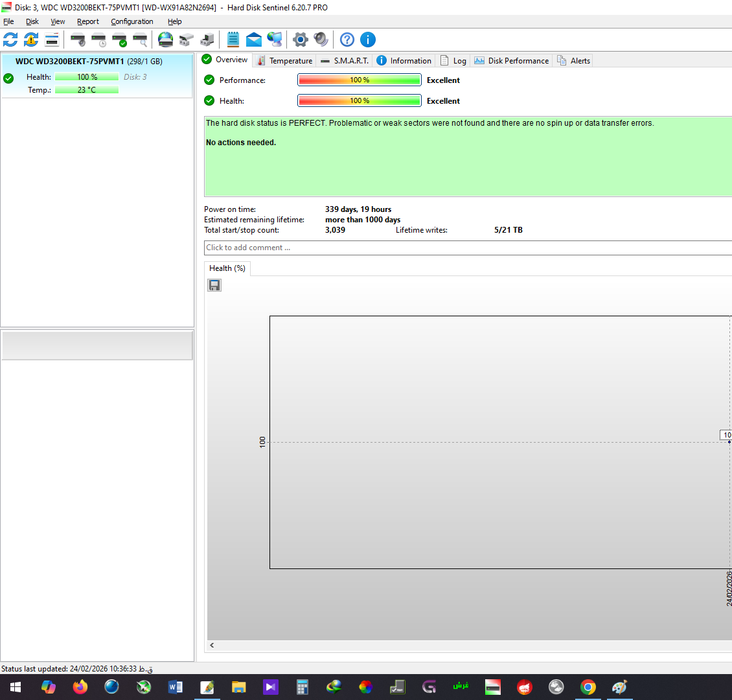Click the 'Click to add comment' field
The width and height of the screenshot is (732, 700).
click(466, 248)
